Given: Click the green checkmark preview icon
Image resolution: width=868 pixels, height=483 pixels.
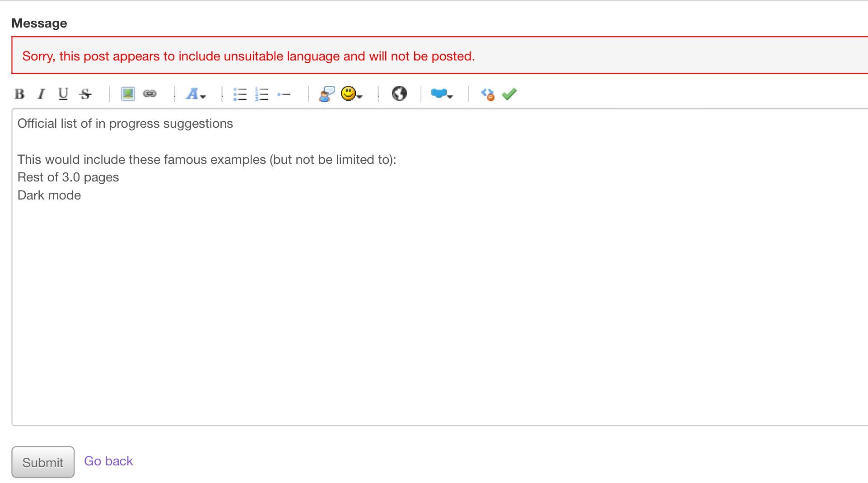Looking at the screenshot, I should (x=509, y=94).
